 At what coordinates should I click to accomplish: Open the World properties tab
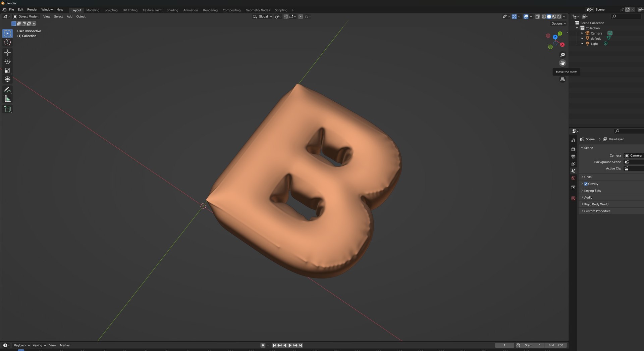(x=573, y=178)
